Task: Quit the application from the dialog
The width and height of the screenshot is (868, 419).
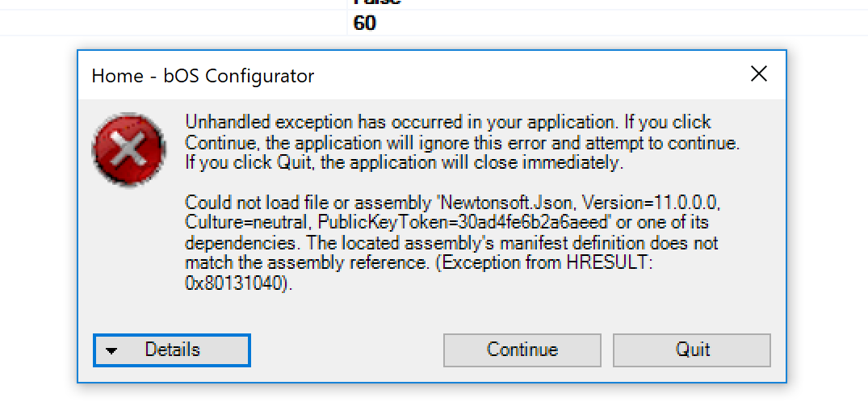Action: (x=692, y=350)
